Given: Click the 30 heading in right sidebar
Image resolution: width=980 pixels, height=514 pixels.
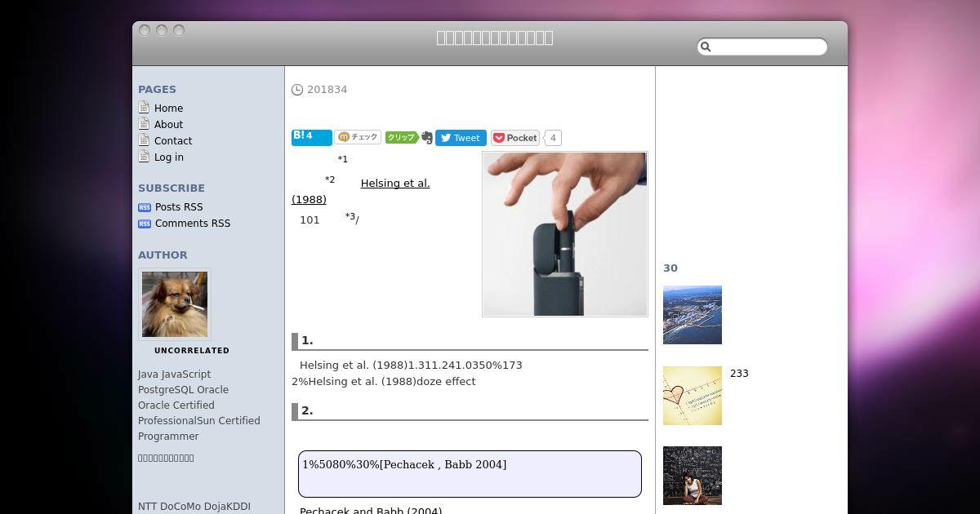Looking at the screenshot, I should point(670,268).
